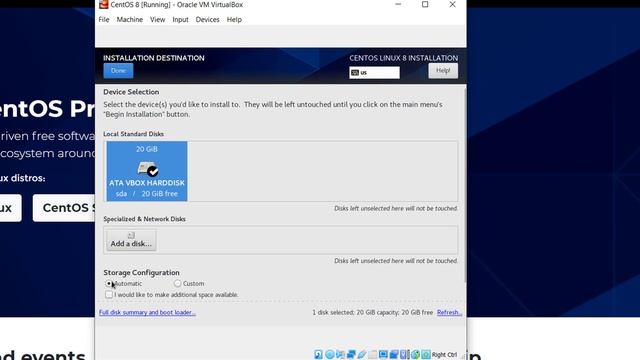Click the shared folders status icon
Image resolution: width=640 pixels, height=360 pixels.
(x=373, y=354)
